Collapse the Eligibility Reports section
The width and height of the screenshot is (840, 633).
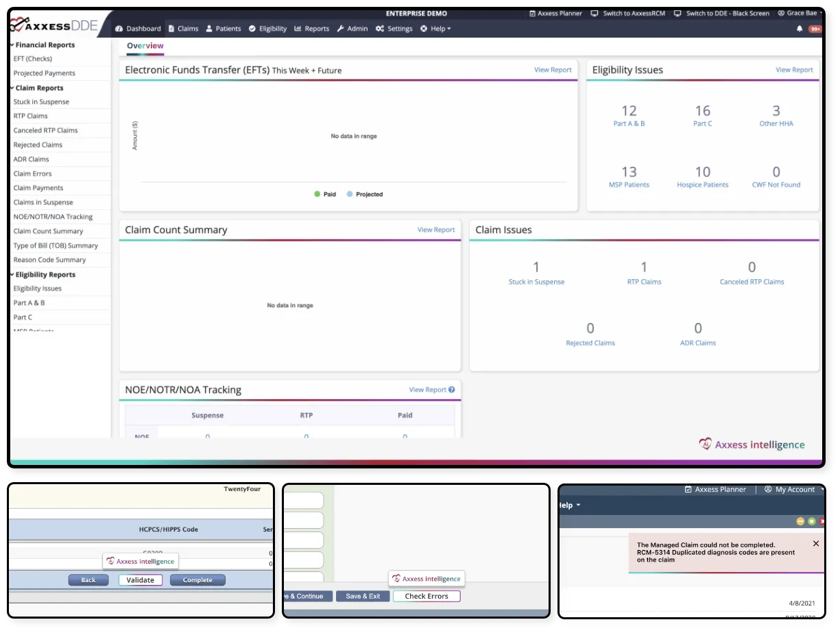(x=43, y=274)
